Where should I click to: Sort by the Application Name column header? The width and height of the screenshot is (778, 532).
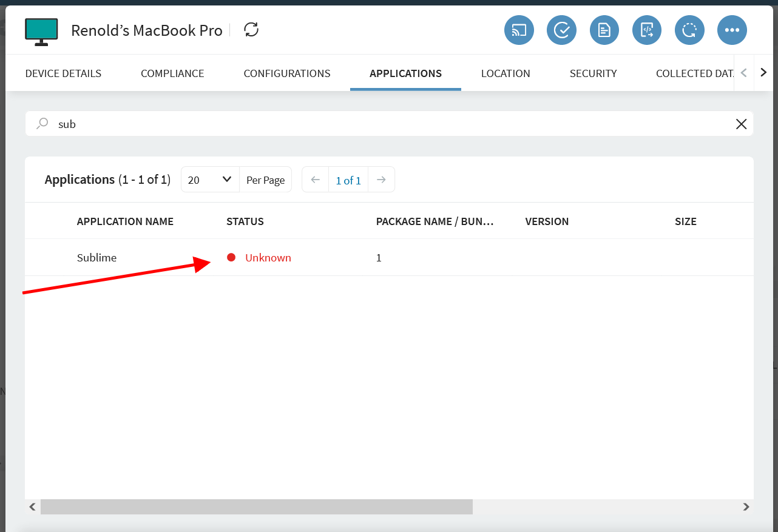[125, 221]
